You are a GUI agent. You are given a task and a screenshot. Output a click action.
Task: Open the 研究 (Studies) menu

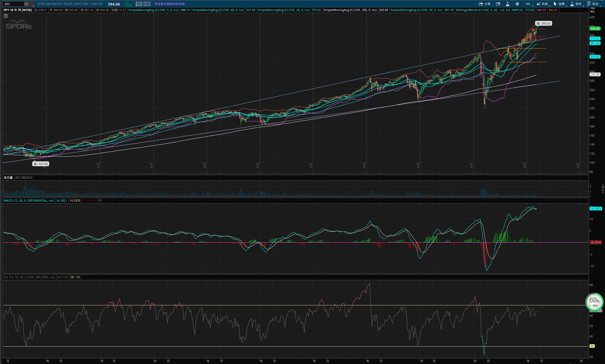point(576,4)
